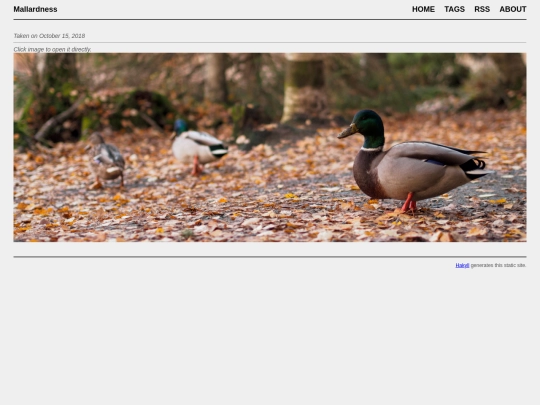
Task: Select the 'Taken on October 15, 2018' text
Action: click(x=49, y=36)
